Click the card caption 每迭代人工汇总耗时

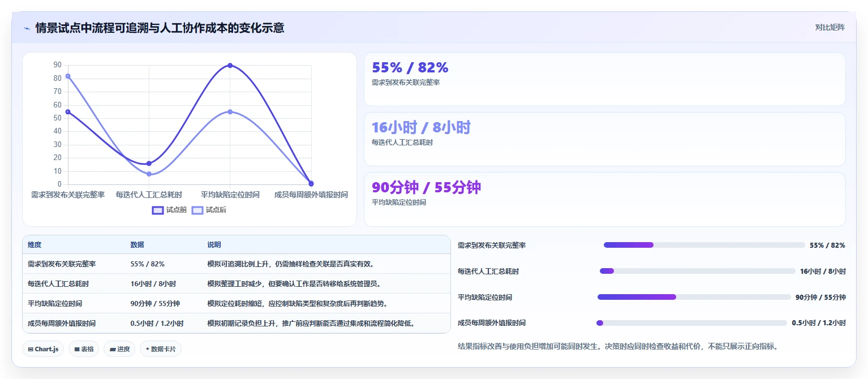point(402,143)
